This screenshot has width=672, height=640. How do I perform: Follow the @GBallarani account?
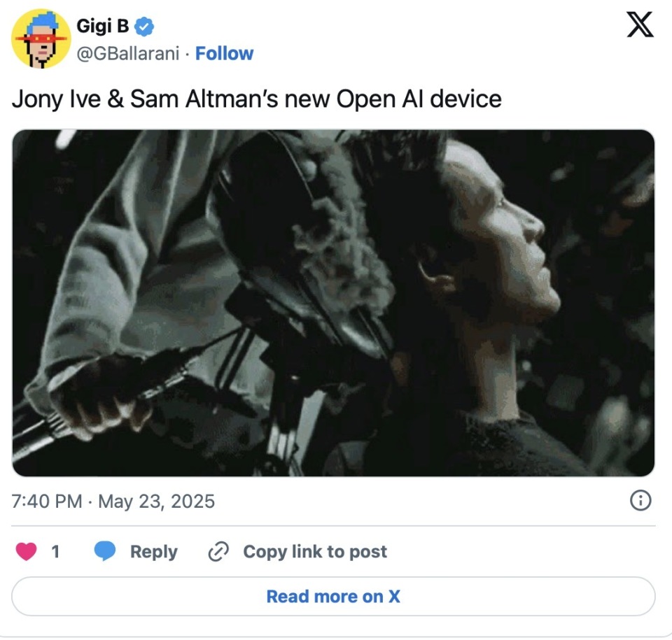tap(224, 54)
